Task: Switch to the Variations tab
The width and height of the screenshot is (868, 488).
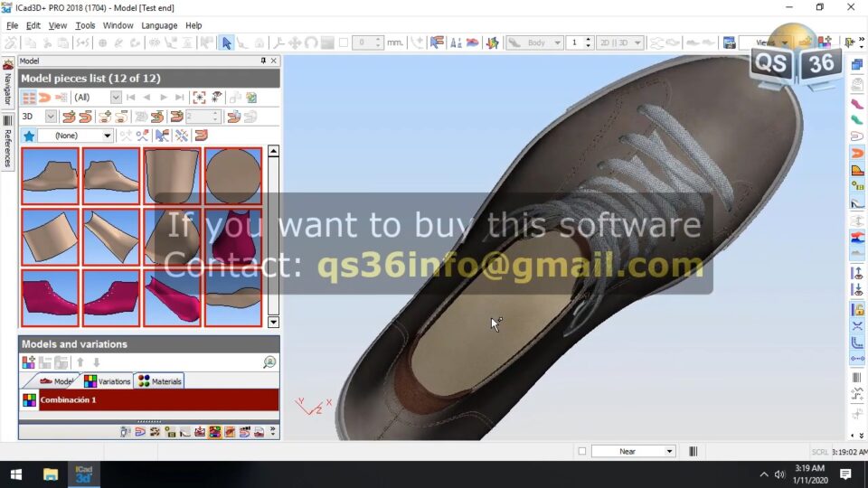Action: pos(107,381)
